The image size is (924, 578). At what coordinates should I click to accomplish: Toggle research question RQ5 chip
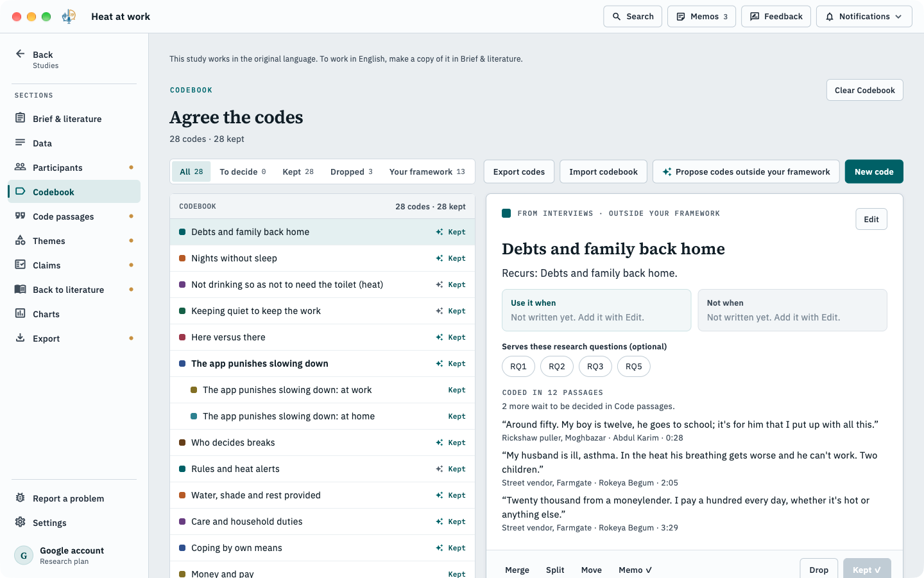tap(633, 367)
